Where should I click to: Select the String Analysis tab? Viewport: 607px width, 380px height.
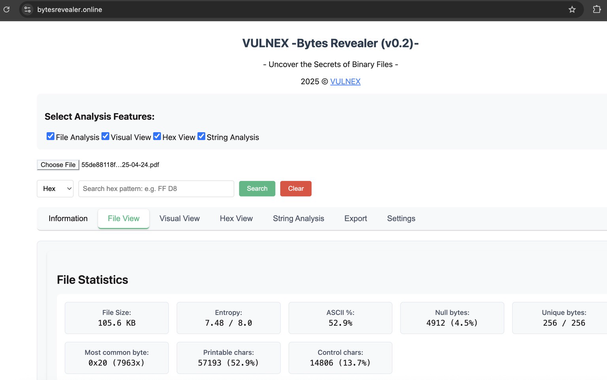[298, 219]
